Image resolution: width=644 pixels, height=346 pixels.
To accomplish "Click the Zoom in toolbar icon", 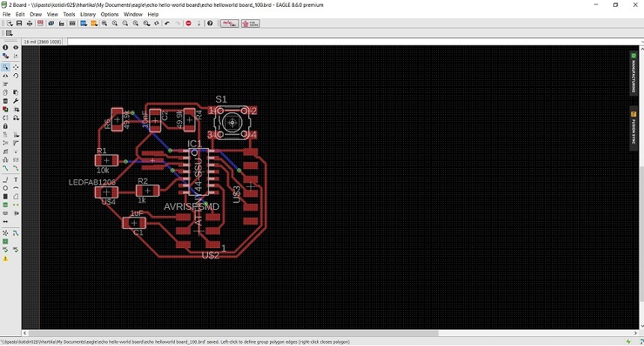I will pyautogui.click(x=114, y=23).
